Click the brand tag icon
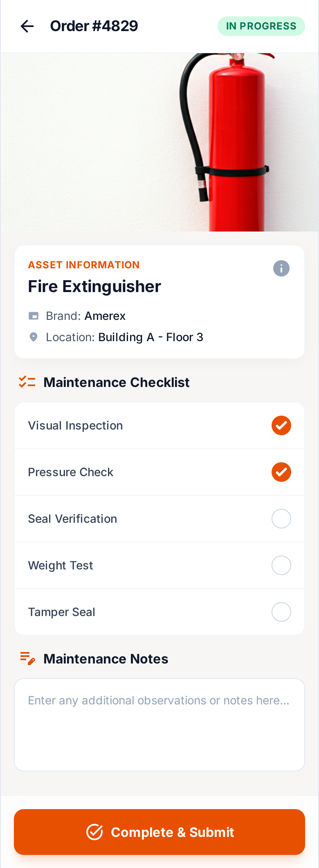319x868 pixels. (34, 316)
